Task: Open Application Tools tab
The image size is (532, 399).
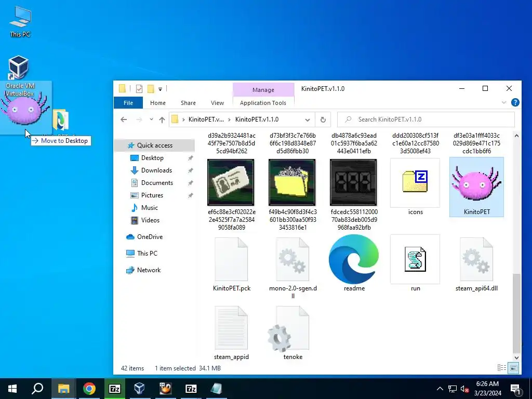Action: [263, 103]
